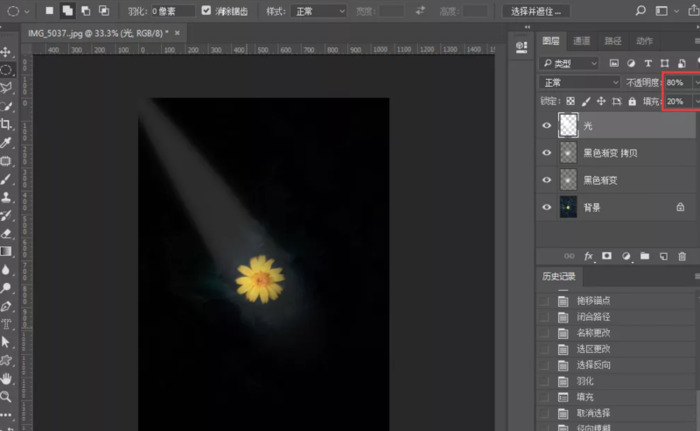Hide the 光 layer with eye icon
The height and width of the screenshot is (431, 700).
pyautogui.click(x=546, y=125)
